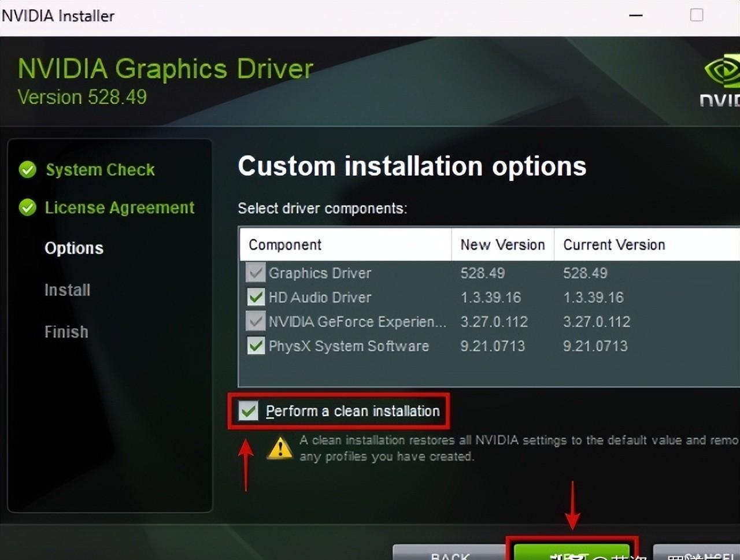740x560 pixels.
Task: Click the Version 528.49 subtitle
Action: tap(82, 97)
